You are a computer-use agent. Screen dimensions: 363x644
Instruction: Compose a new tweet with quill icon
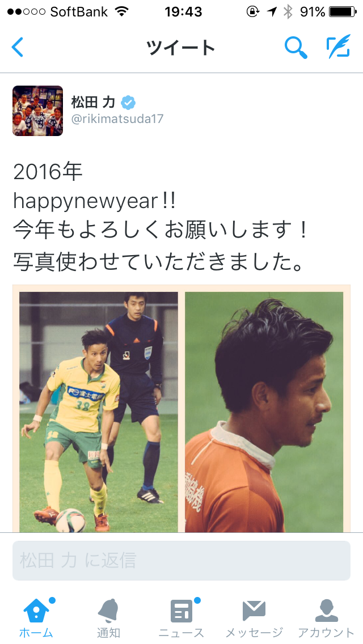[339, 46]
